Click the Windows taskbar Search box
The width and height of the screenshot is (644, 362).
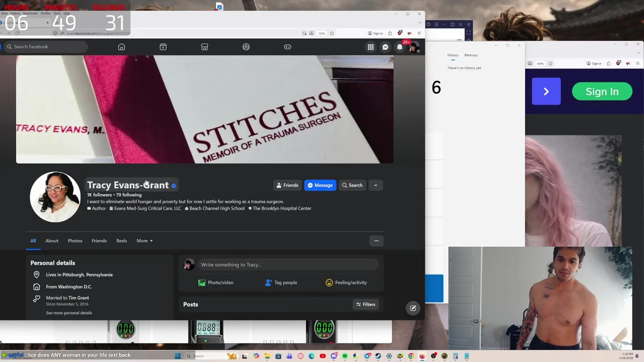[x=211, y=356]
